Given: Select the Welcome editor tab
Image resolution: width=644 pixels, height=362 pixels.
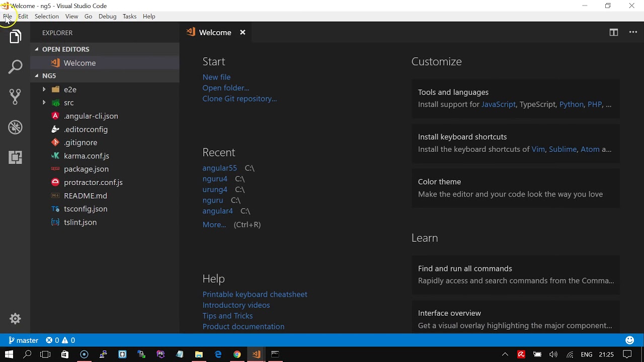Looking at the screenshot, I should (x=215, y=32).
